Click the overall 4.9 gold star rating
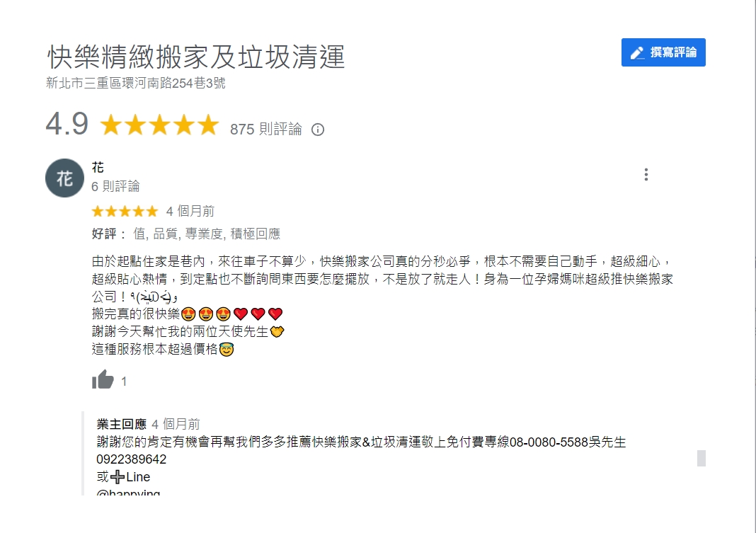Screen dimensions: 756x533 point(159,125)
